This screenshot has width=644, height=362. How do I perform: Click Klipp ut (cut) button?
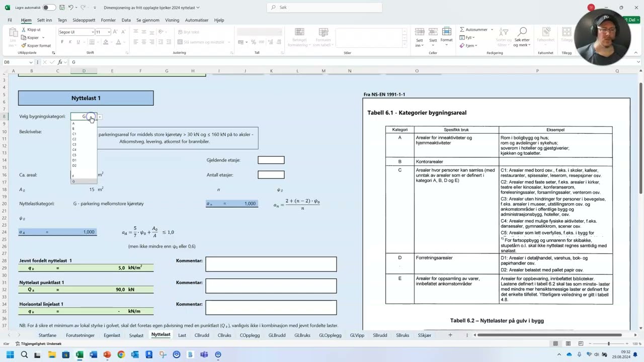click(x=31, y=30)
